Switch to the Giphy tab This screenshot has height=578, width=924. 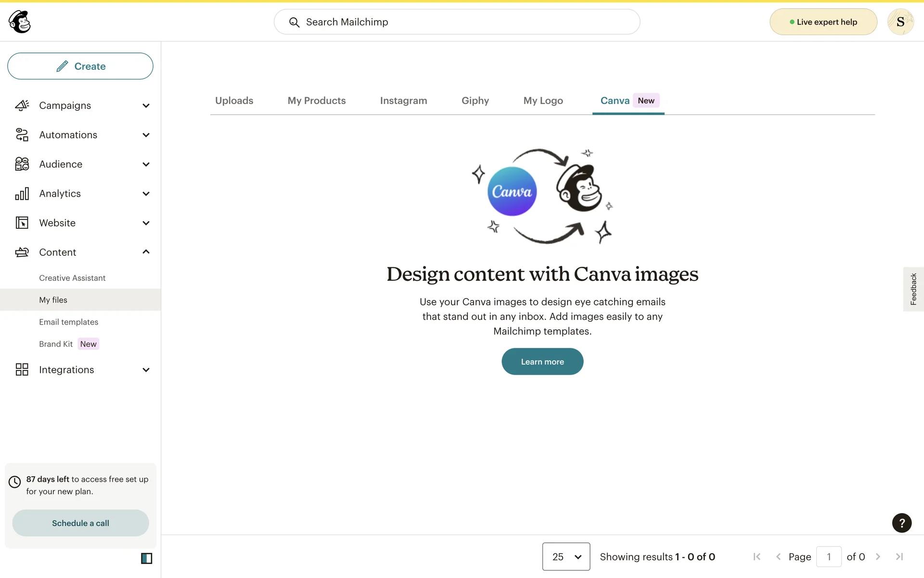pos(475,101)
